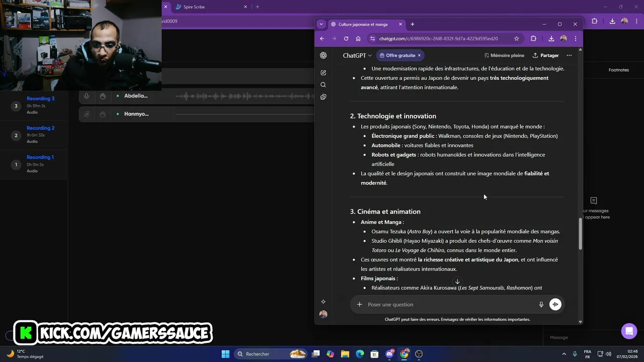The image size is (644, 362).
Task: Click the Abdella audio waveform track
Action: [x=245, y=96]
